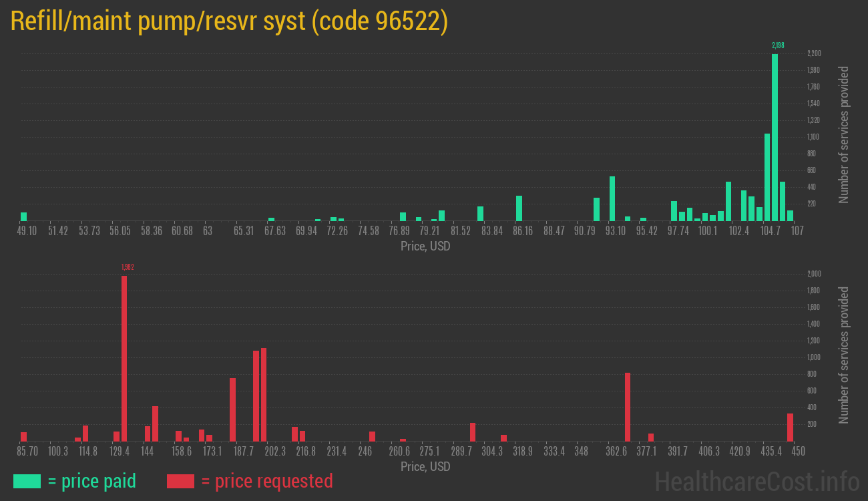Click the red price requested legend swatch
The height and width of the screenshot is (501, 868).
pos(180,481)
